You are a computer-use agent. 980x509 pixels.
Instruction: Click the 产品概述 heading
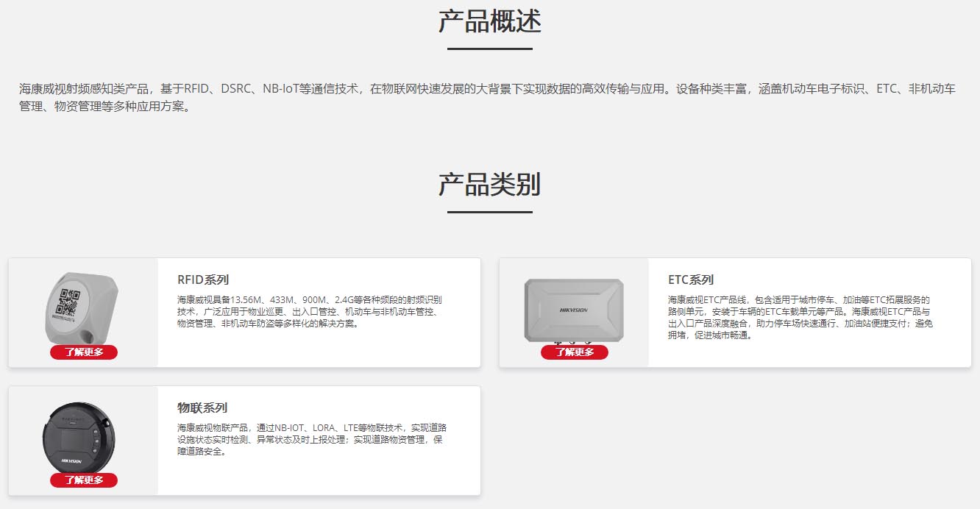click(x=490, y=21)
